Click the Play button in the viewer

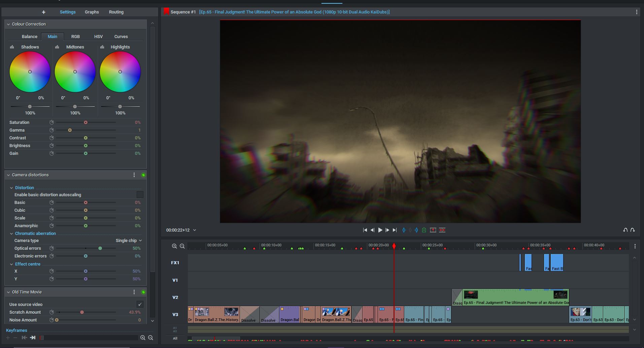click(380, 230)
